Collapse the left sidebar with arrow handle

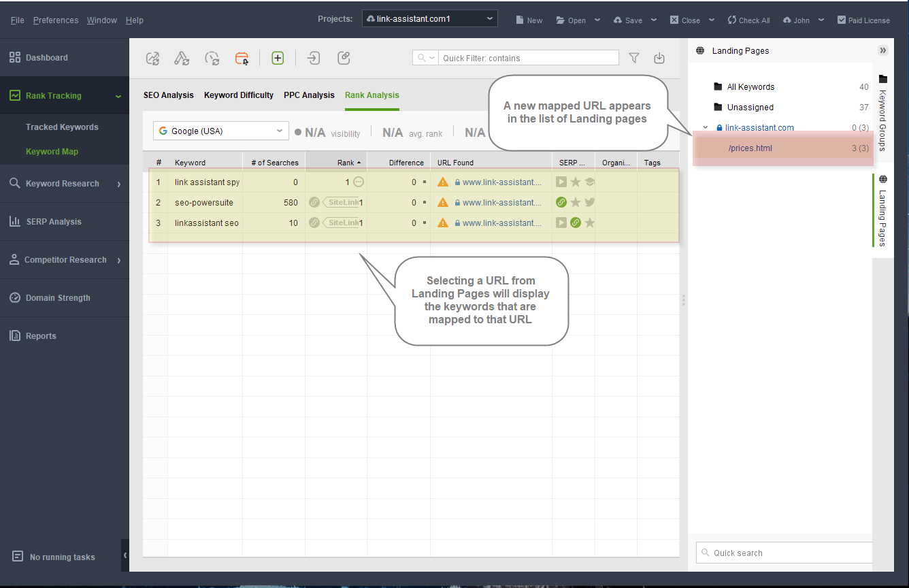coord(125,556)
